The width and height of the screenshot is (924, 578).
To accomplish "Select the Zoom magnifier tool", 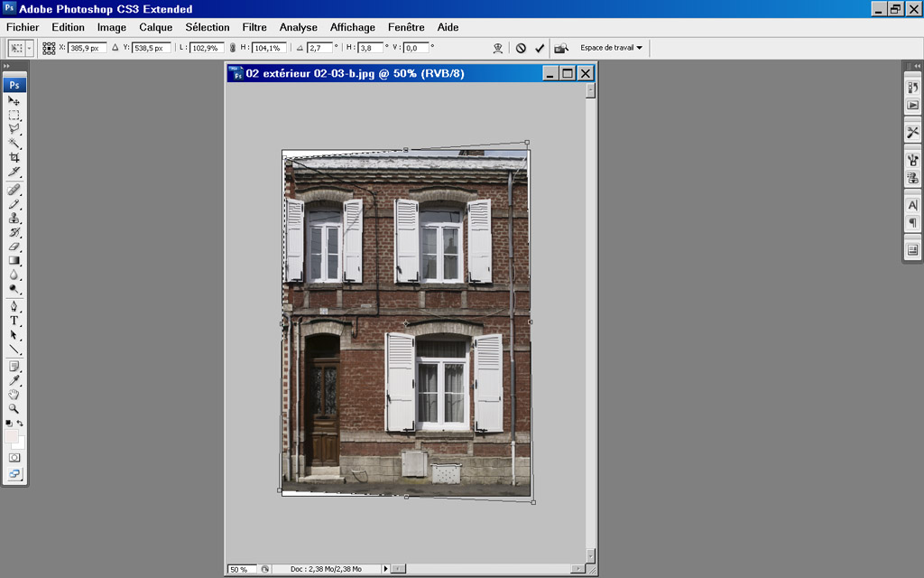I will point(14,408).
